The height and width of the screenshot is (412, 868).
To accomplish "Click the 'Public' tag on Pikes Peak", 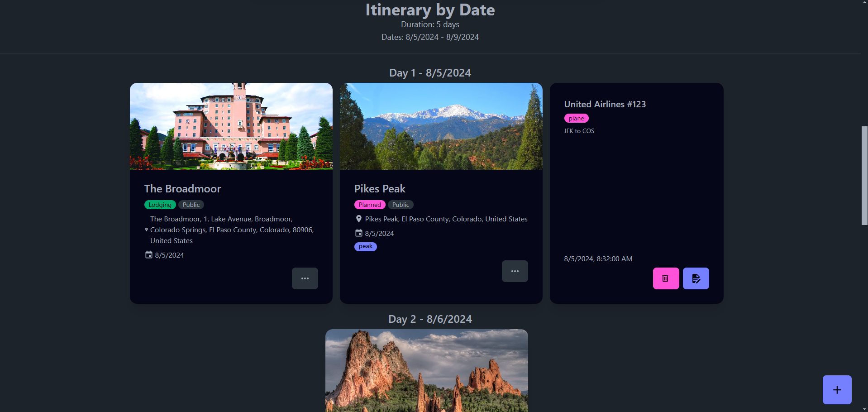I will click(x=400, y=204).
